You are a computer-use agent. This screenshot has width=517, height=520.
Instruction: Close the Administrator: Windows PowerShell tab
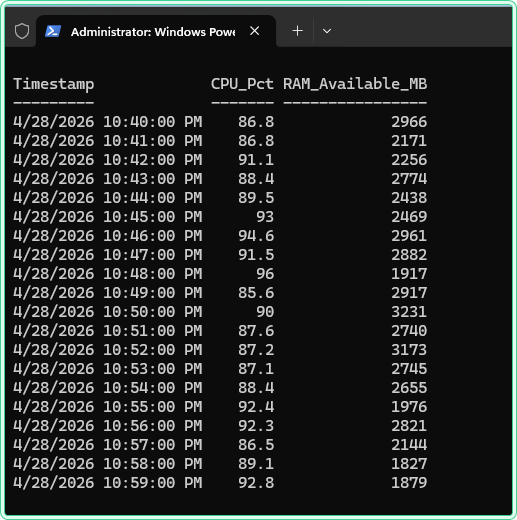(x=255, y=31)
